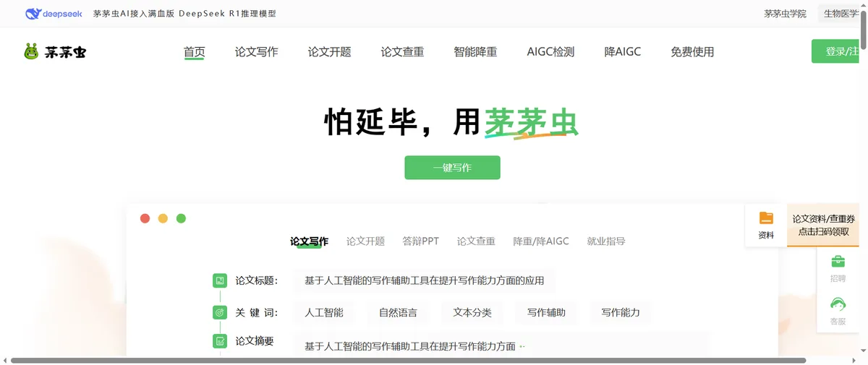Viewport: 868px width, 365px height.
Task: Select the 降重/降AIGC tab
Action: click(x=541, y=241)
